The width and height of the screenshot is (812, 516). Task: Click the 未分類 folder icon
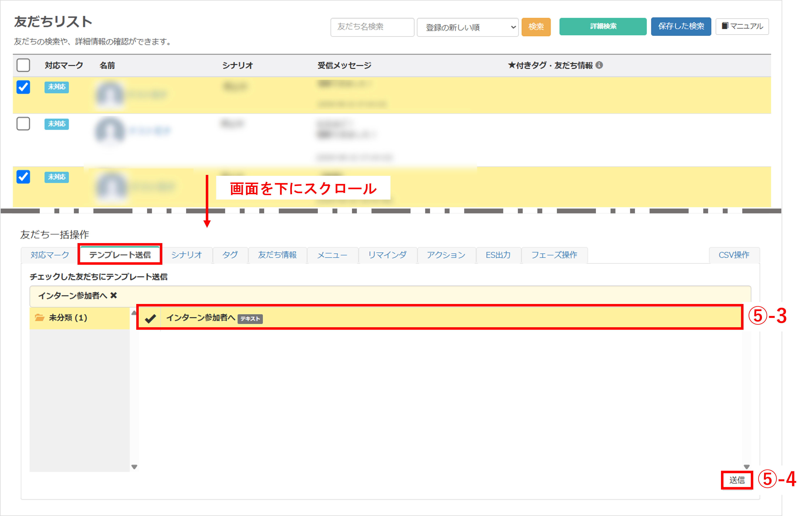(x=39, y=317)
